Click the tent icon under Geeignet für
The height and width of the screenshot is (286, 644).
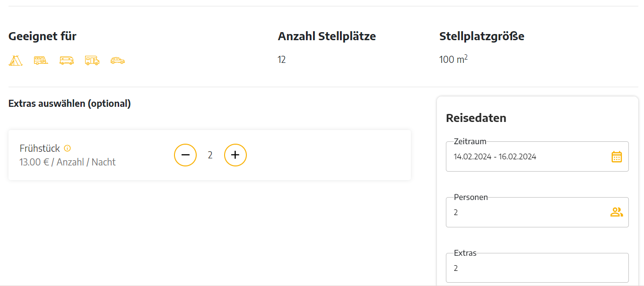[x=16, y=61]
